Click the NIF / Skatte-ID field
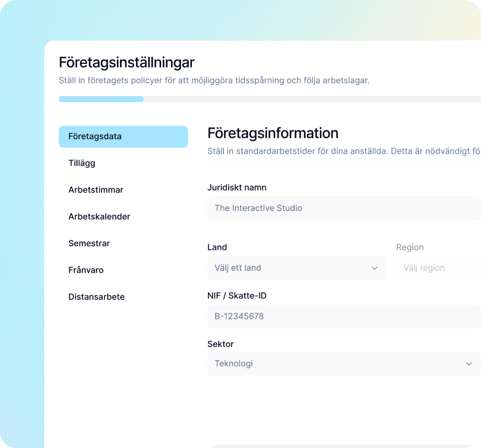 click(x=344, y=317)
